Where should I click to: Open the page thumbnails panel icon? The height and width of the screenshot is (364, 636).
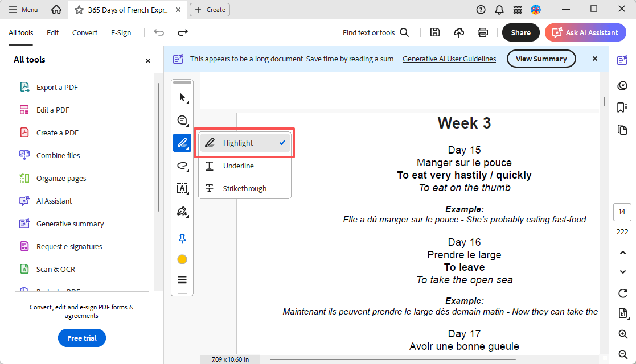coord(622,130)
